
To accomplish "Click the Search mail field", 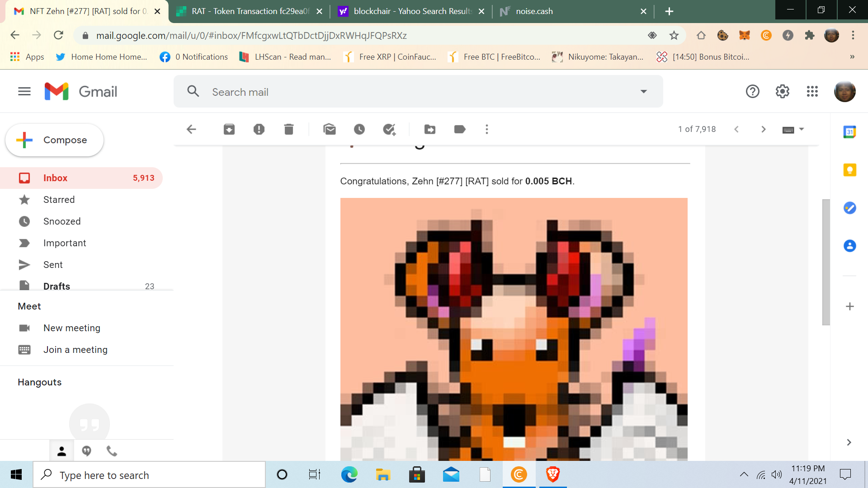I will [x=418, y=92].
